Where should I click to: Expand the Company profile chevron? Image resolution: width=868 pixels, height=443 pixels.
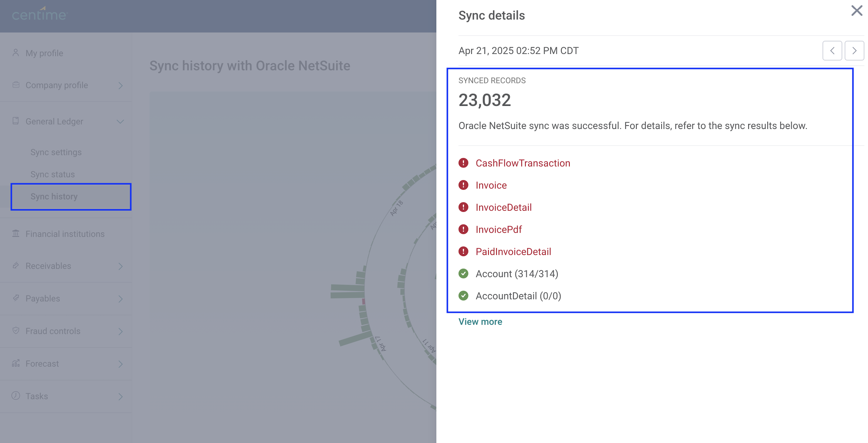120,86
